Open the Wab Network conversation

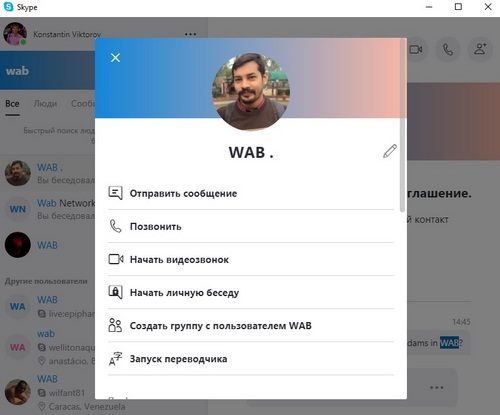pyautogui.click(x=48, y=209)
